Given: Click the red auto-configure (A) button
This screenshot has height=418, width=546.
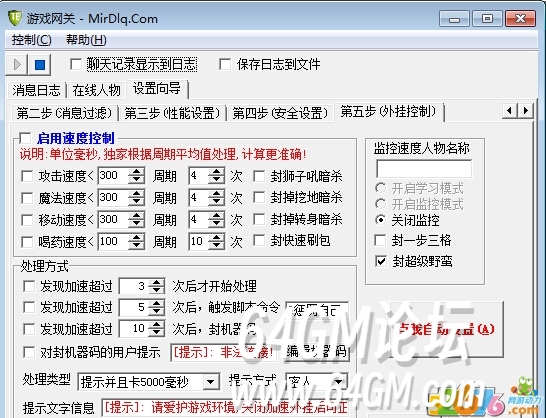Looking at the screenshot, I should (x=446, y=329).
